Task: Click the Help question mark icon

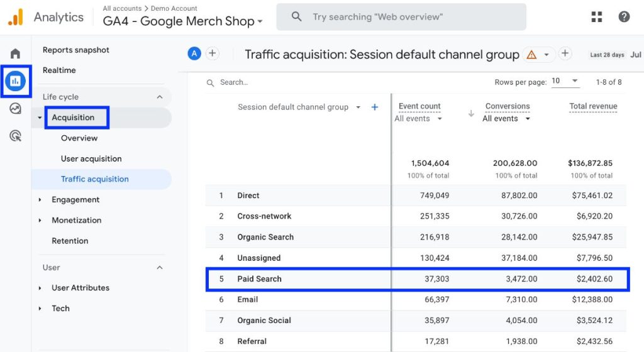Action: tap(624, 17)
